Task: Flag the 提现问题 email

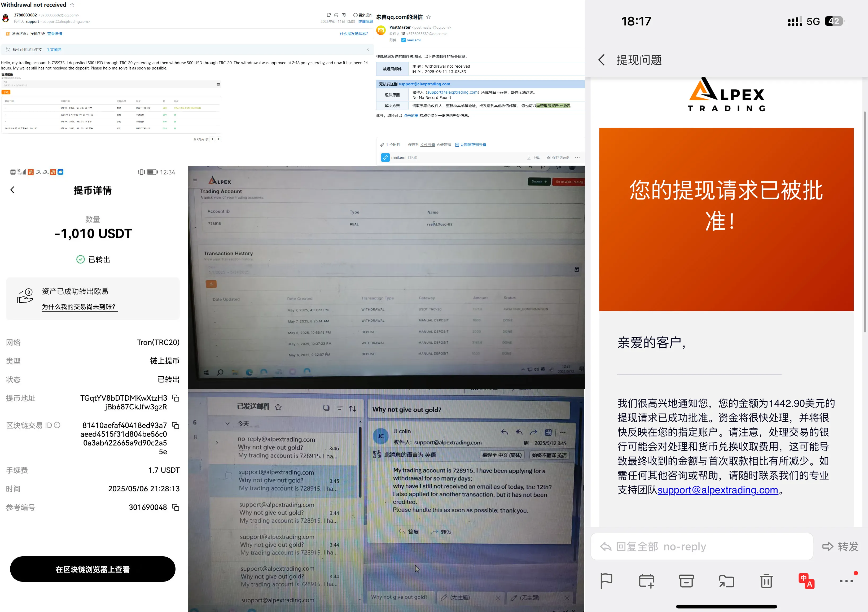Action: click(606, 581)
